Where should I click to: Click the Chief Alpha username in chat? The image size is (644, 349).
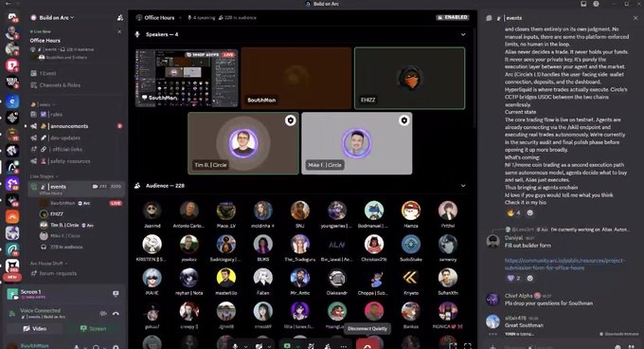point(518,296)
